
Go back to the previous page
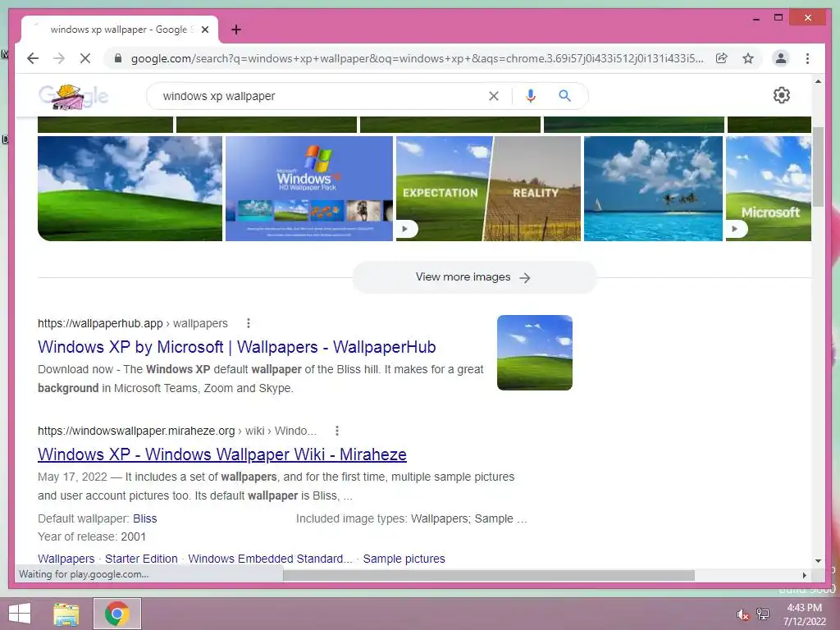pos(33,58)
